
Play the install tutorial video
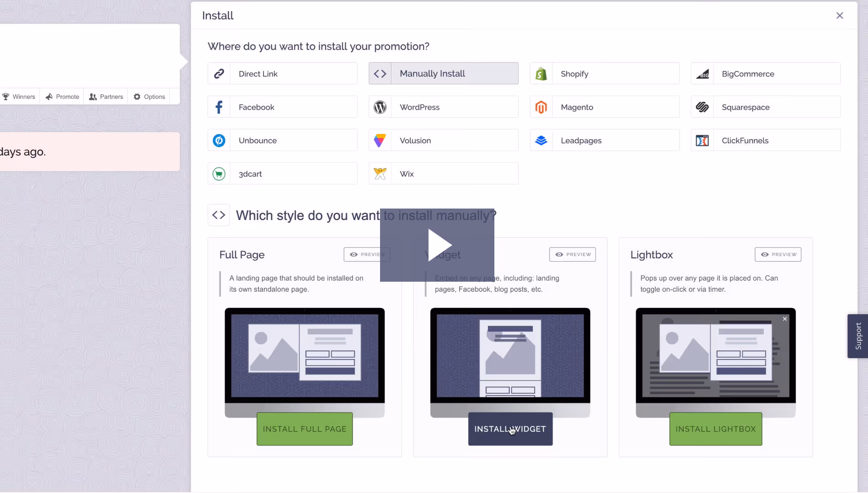coord(439,245)
